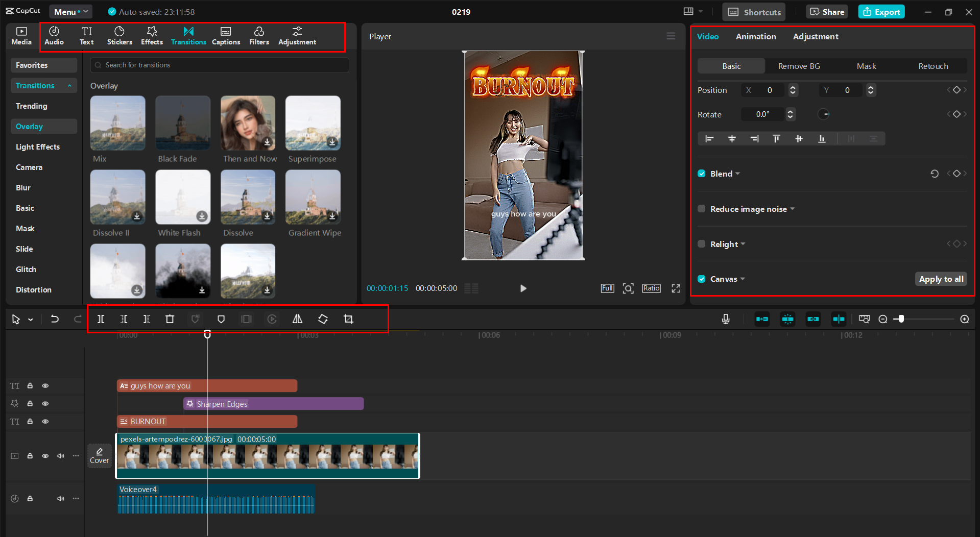Viewport: 980px width, 537px height.
Task: Collapse the Transitions category in sidebar
Action: [70, 85]
